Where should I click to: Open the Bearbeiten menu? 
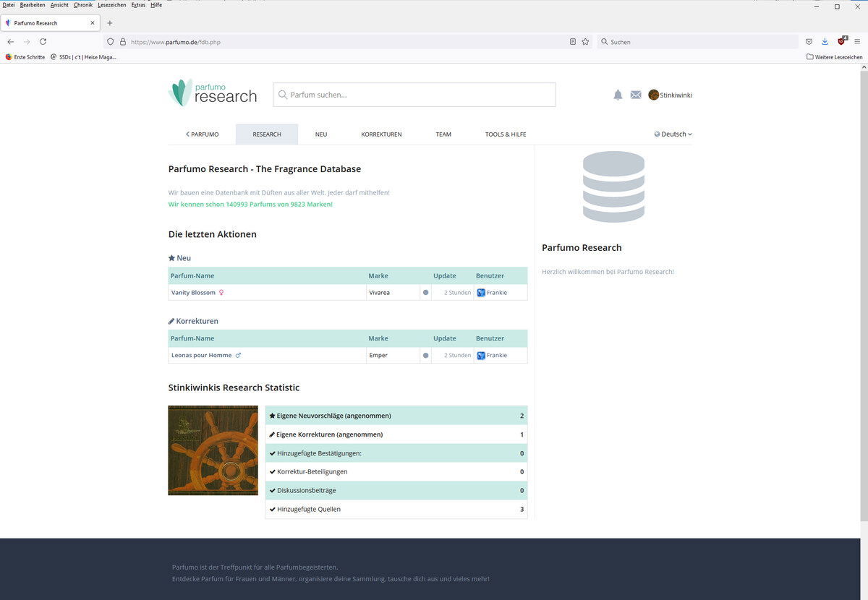point(33,5)
